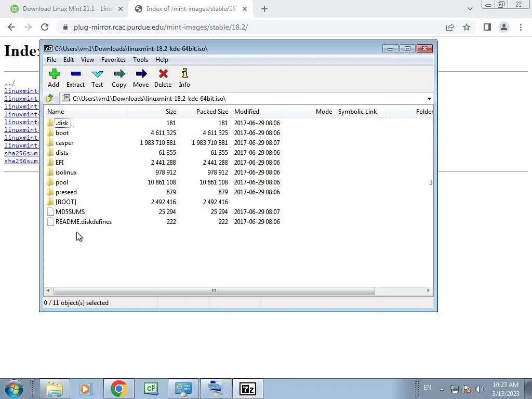Screen dimensions: 532x399
Task: Click the Mode column header
Action: 309,112
